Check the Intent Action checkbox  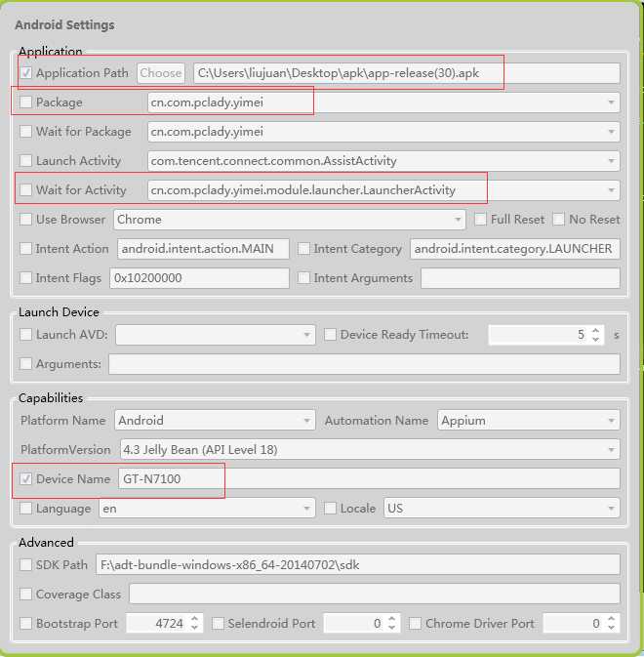[x=26, y=249]
